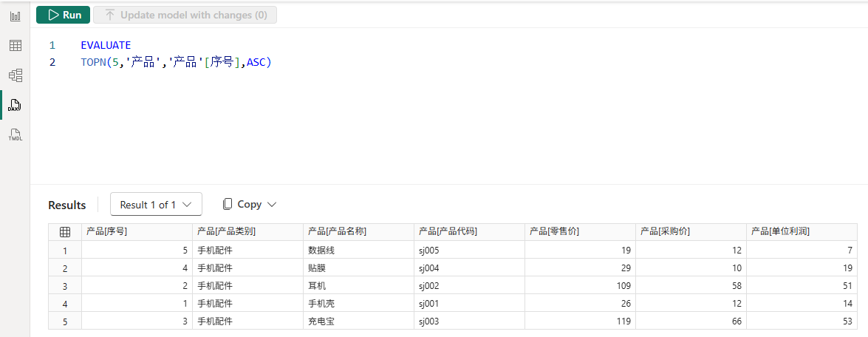Select the 产品[产品名称] column header

pyautogui.click(x=358, y=232)
